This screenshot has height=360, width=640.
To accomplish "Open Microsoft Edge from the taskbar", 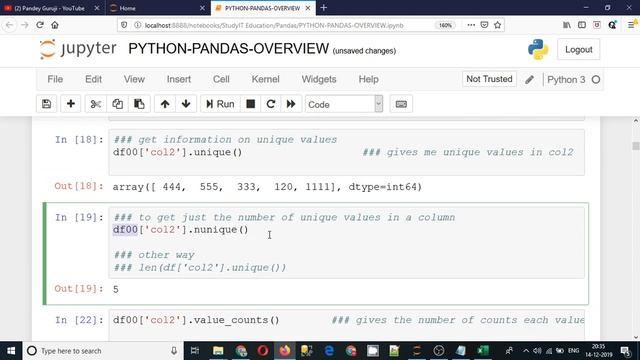I will coord(329,351).
